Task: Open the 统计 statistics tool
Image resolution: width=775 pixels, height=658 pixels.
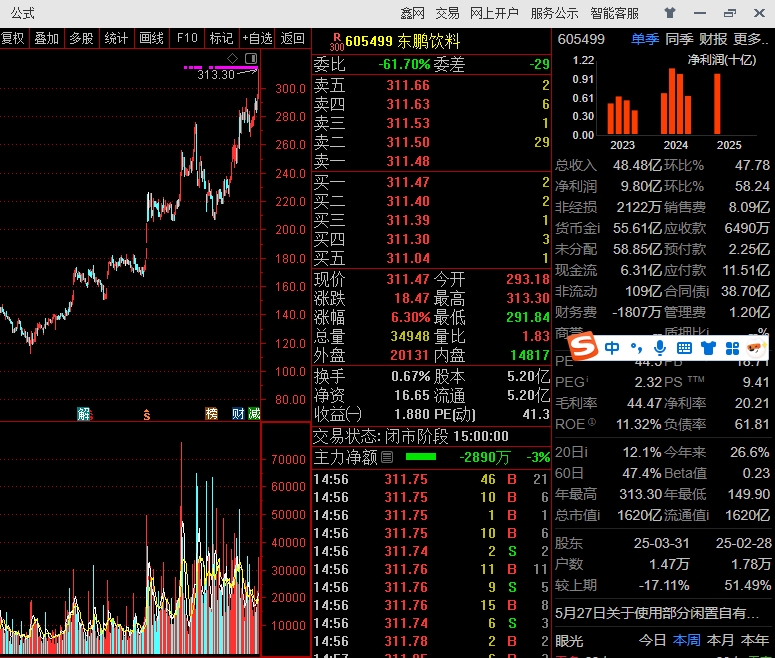Action: coord(117,38)
